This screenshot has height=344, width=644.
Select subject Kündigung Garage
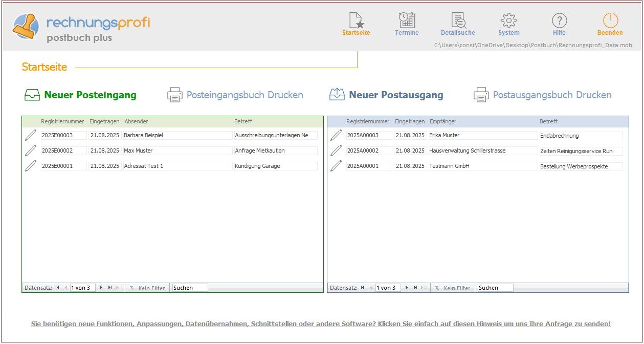(276, 166)
